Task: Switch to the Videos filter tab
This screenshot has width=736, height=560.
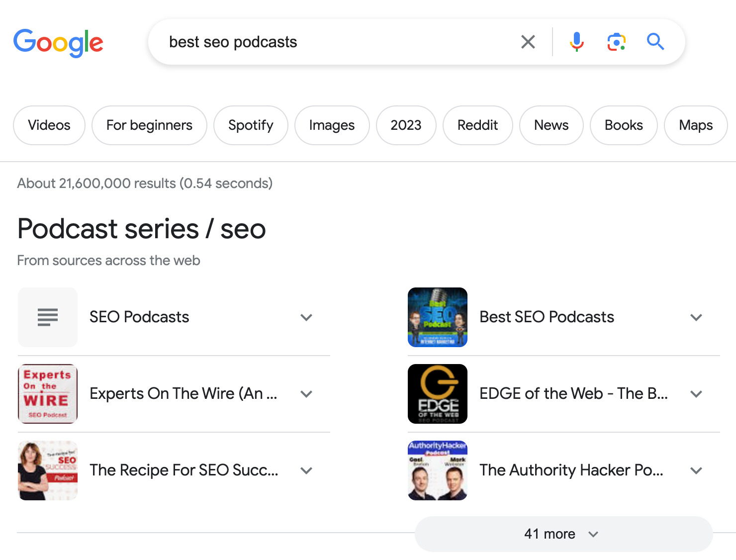Action: [x=49, y=125]
